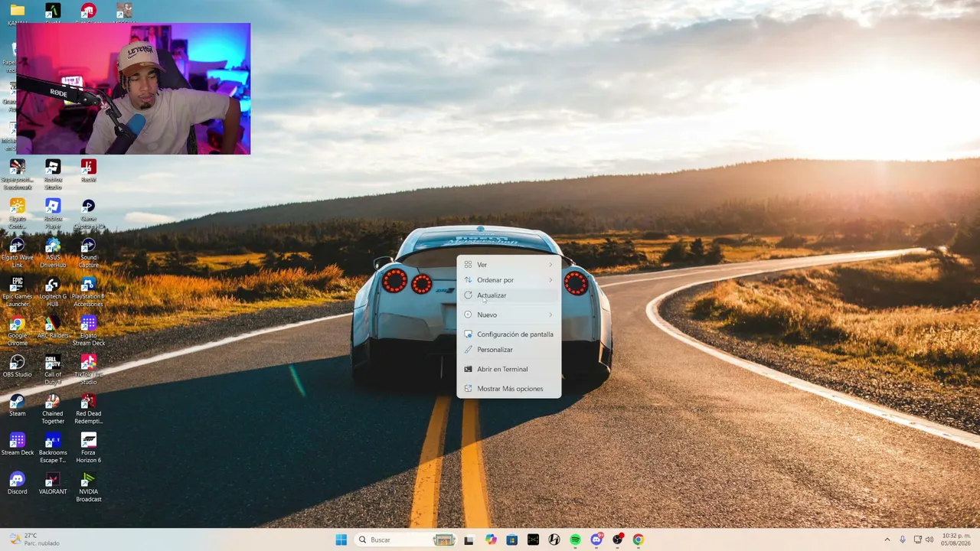
Task: Click the webcam overlay thumbnail
Action: pyautogui.click(x=133, y=89)
